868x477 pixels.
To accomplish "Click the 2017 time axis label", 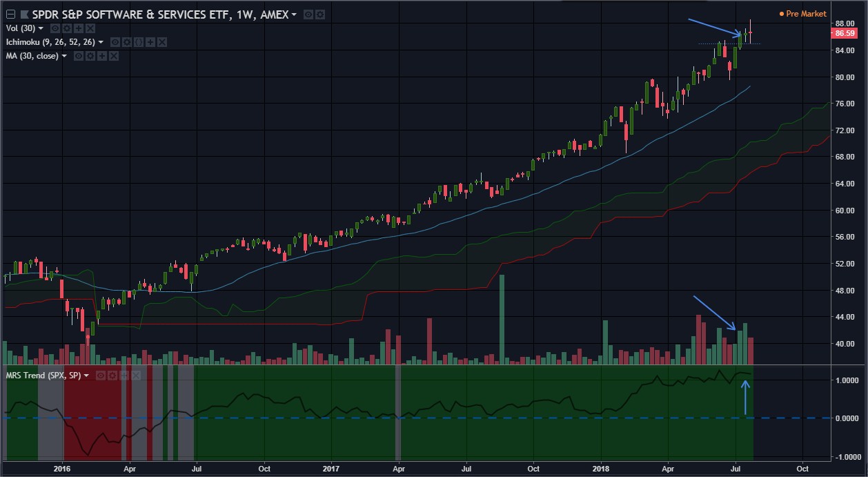I will coord(331,467).
